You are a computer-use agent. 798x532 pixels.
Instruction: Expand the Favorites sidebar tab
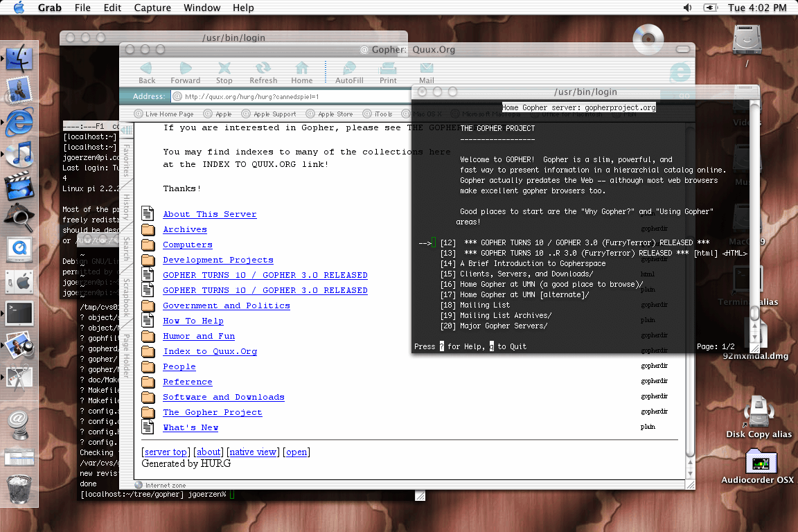click(127, 159)
